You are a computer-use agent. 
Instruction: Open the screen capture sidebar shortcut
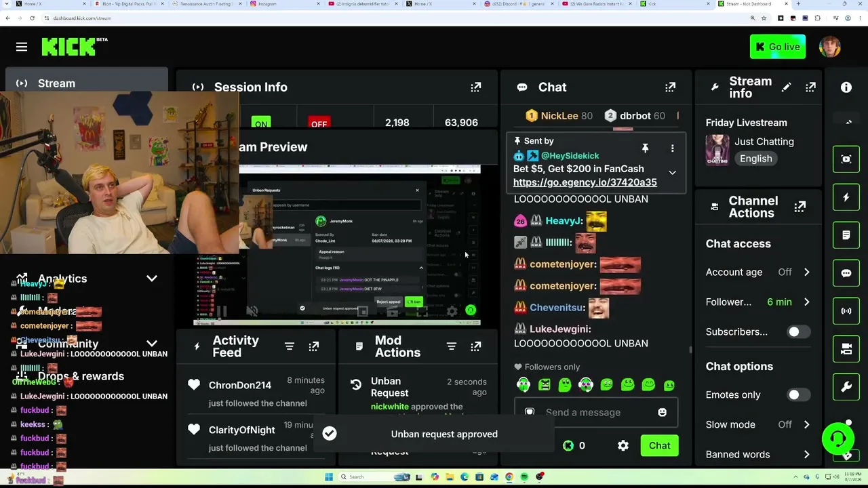point(846,159)
